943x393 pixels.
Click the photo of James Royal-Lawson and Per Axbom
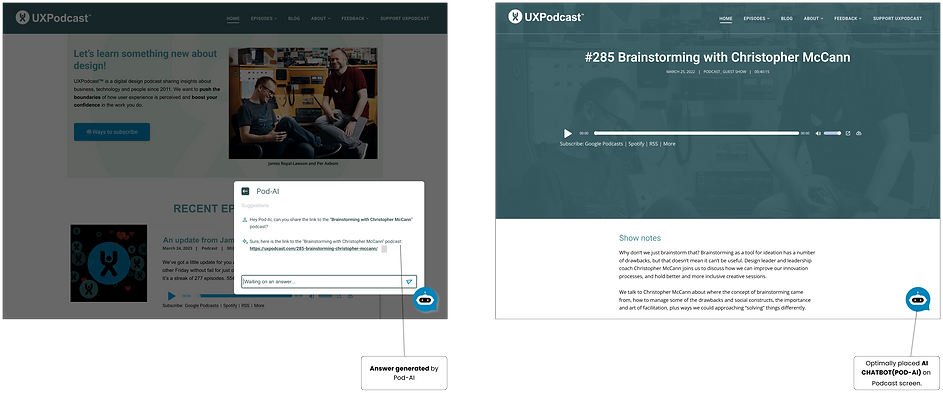303,103
